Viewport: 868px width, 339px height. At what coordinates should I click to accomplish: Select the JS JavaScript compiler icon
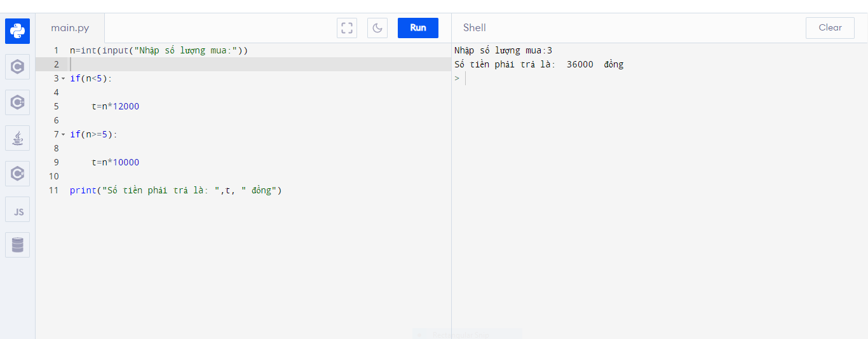coord(17,210)
